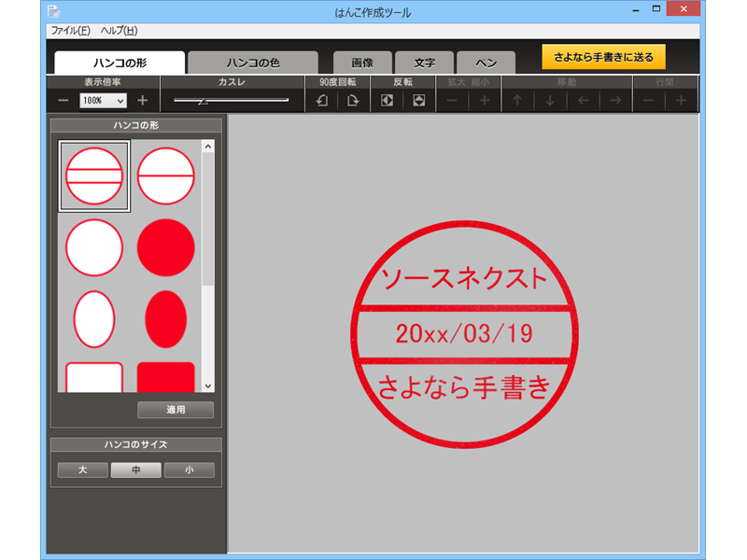The height and width of the screenshot is (560, 747).
Task: Click the disabled shrink minus icon under 拡大縮小
Action: pyautogui.click(x=452, y=101)
